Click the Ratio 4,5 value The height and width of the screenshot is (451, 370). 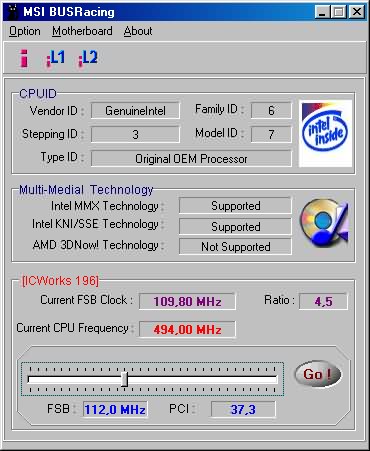323,301
